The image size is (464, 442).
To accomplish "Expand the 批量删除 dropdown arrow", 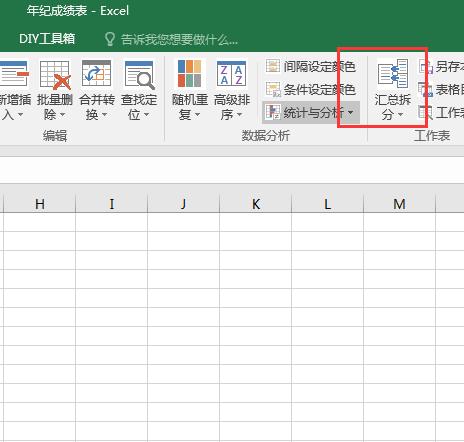I will click(62, 114).
